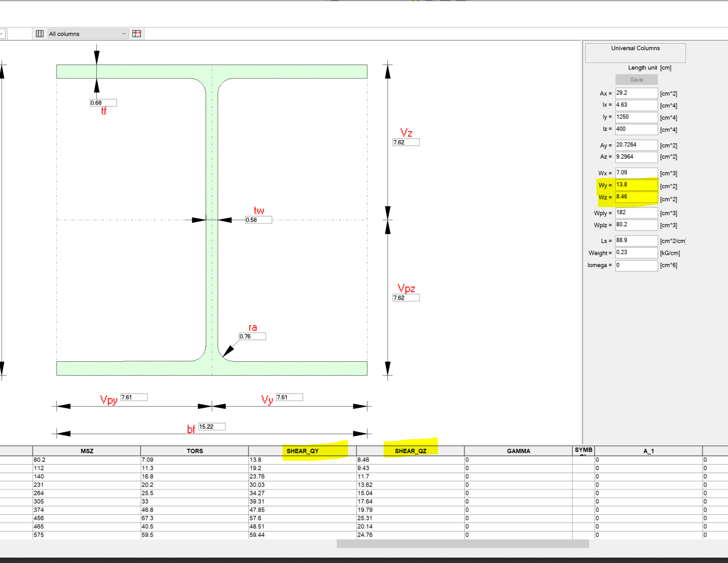Toggle the checkbox at the top-left corner

[3, 34]
